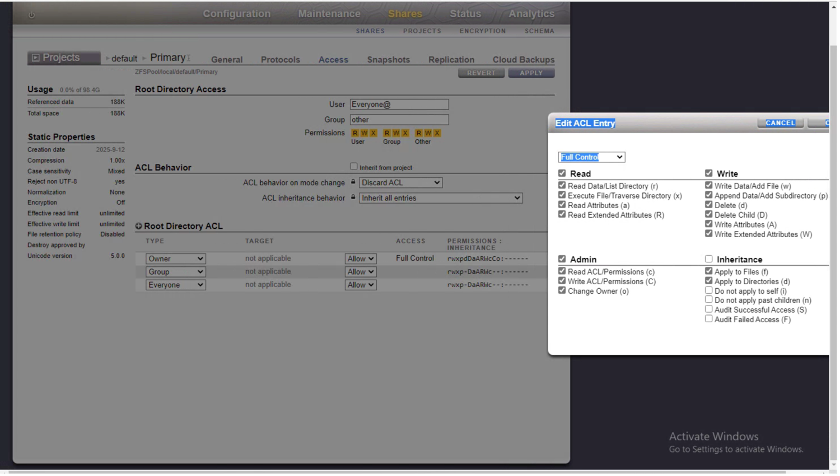Open the Owner type dropdown
Image resolution: width=840 pixels, height=476 pixels.
click(176, 259)
